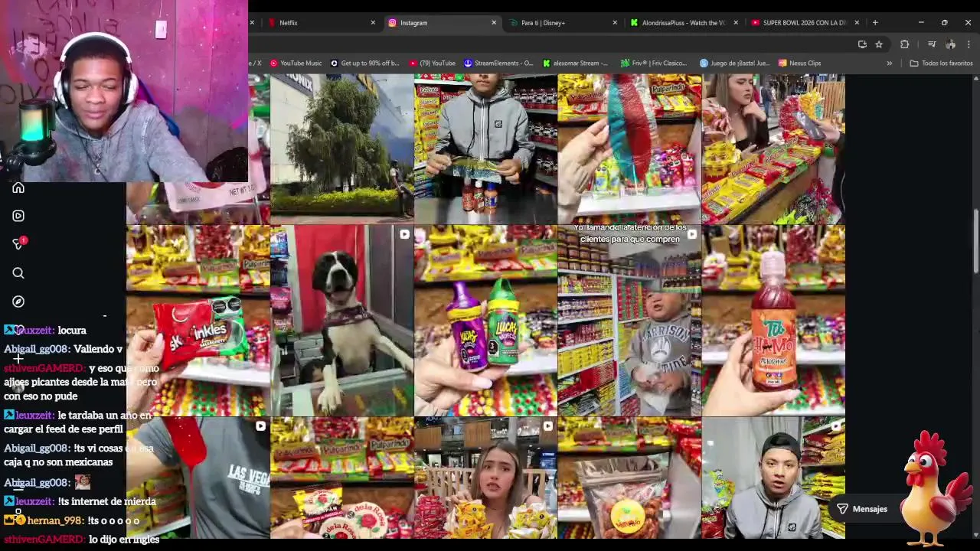Click the install app icon in address bar

click(862, 44)
